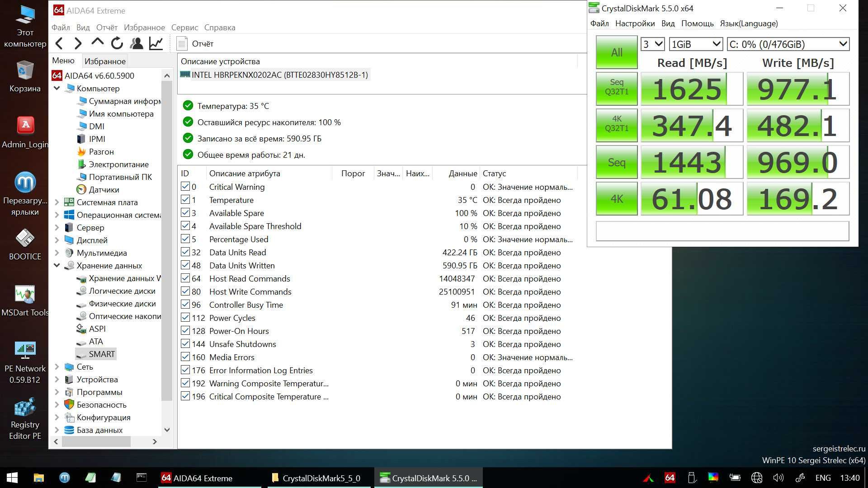The width and height of the screenshot is (868, 488).
Task: Click the color display tray icon
Action: point(713,478)
